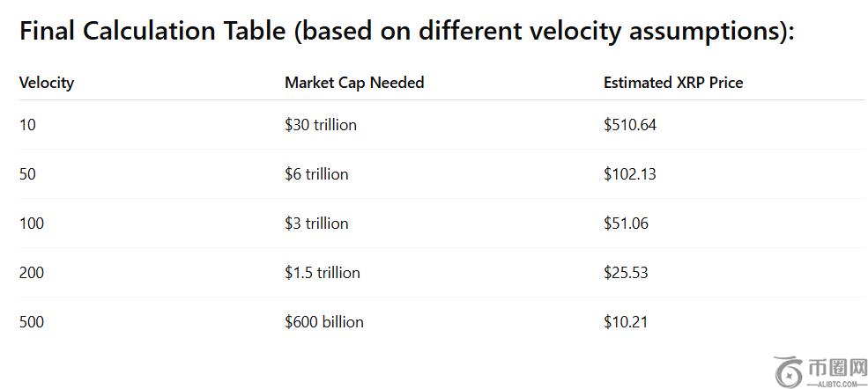Click the $51.06 price cell
The width and height of the screenshot is (868, 389).
click(626, 224)
